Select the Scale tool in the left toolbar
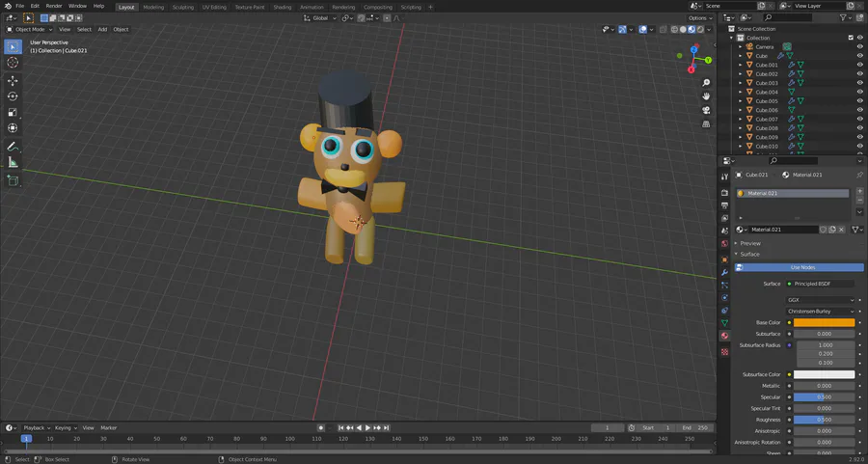868x464 pixels. pos(13,113)
